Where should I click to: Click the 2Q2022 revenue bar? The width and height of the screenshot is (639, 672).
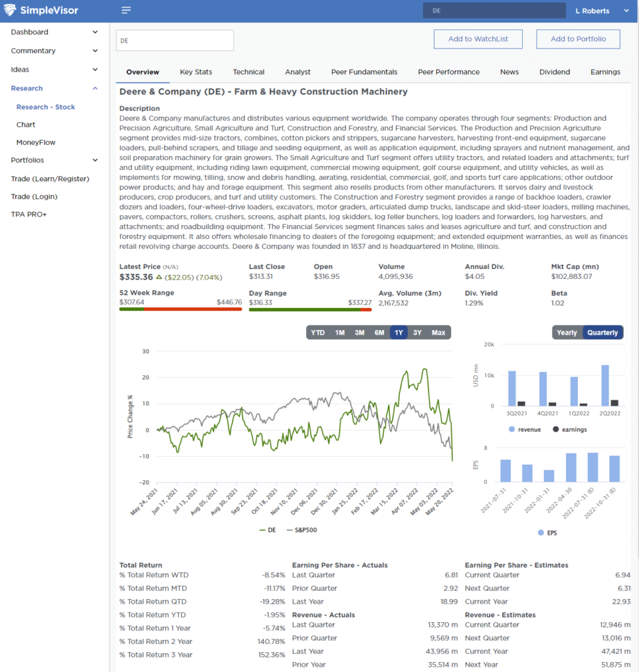[605, 385]
